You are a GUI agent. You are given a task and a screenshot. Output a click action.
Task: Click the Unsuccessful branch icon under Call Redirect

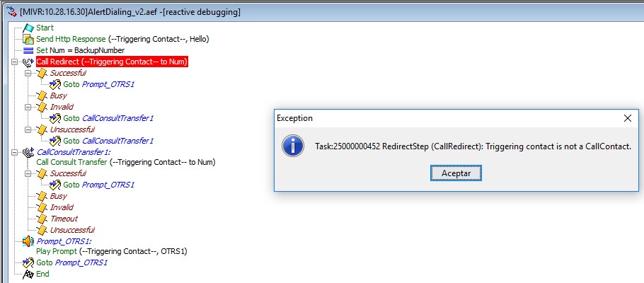pyautogui.click(x=42, y=129)
